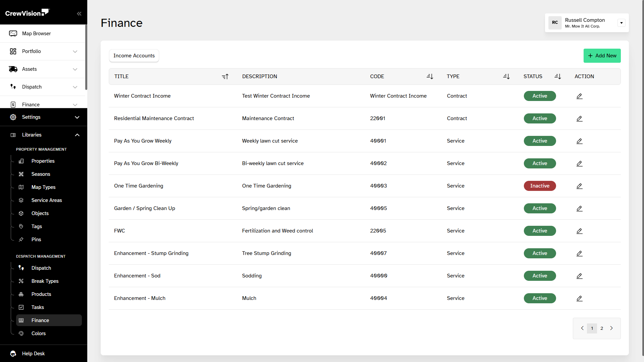Screen dimensions: 644x362
Task: Click the Help Desk headset icon
Action: pyautogui.click(x=13, y=354)
